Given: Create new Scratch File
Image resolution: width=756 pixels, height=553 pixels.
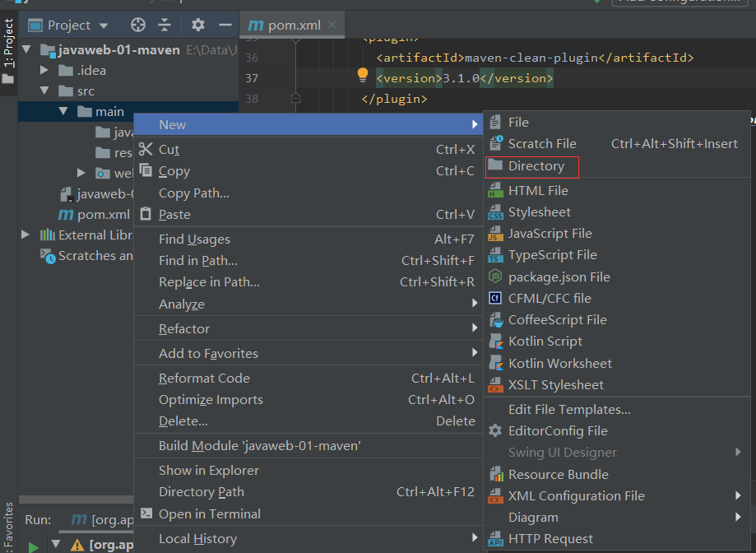Looking at the screenshot, I should [x=617, y=144].
